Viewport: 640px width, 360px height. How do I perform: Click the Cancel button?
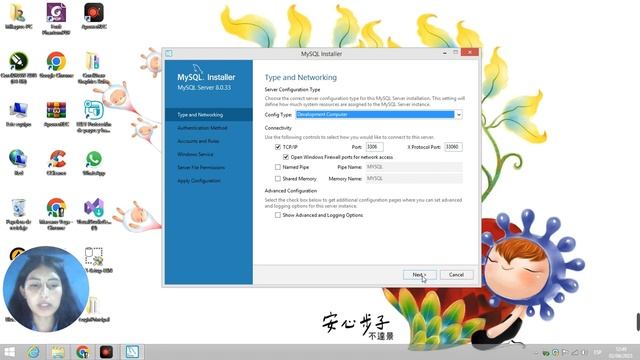pyautogui.click(x=456, y=275)
